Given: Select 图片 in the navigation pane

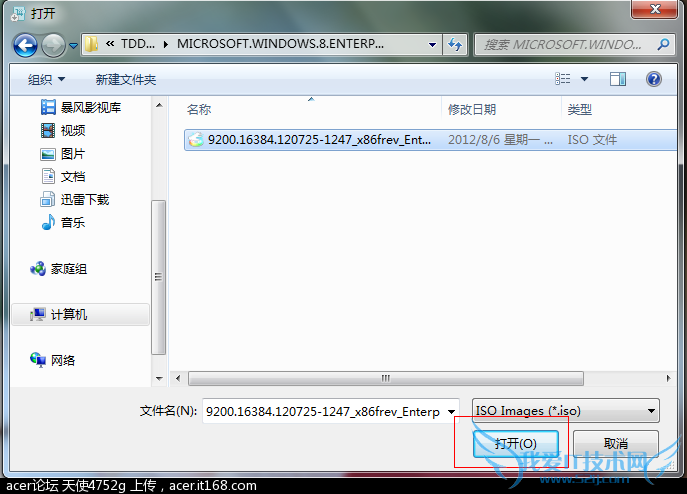Looking at the screenshot, I should 73,154.
